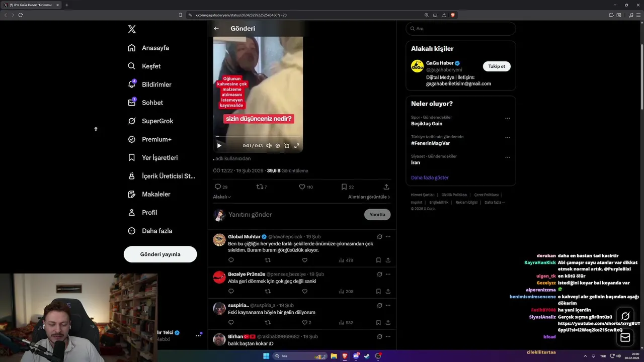The height and width of the screenshot is (362, 644).
Task: Click the Yanıtla button
Action: pos(377,215)
